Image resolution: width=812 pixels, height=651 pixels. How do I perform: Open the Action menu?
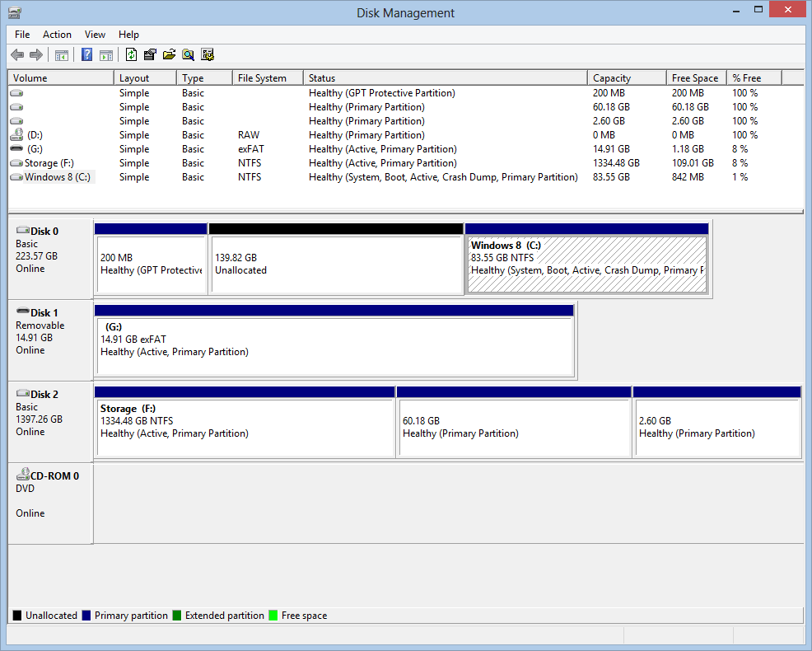pyautogui.click(x=57, y=35)
